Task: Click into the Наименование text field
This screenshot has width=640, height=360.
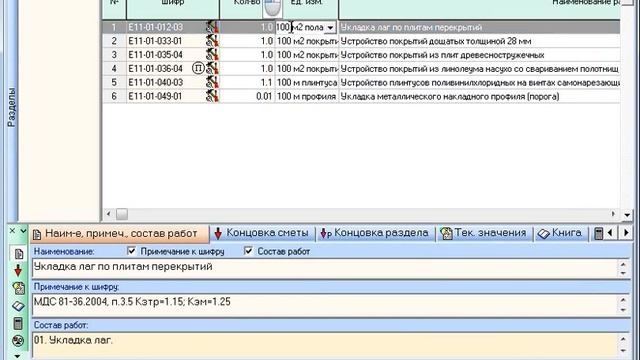Action: [325, 269]
